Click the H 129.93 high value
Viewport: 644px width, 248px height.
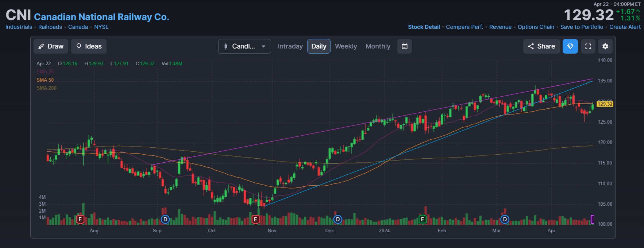pyautogui.click(x=94, y=63)
